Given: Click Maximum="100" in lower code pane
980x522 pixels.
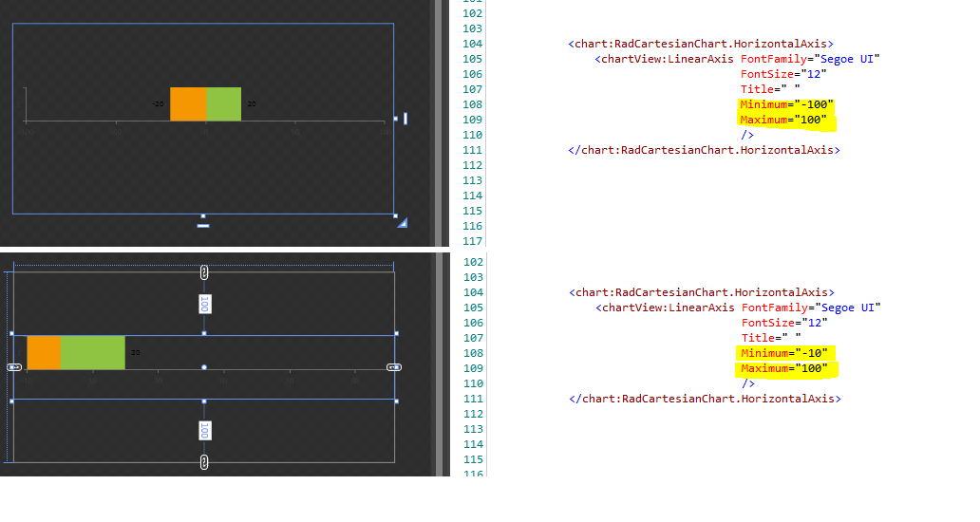Looking at the screenshot, I should pyautogui.click(x=784, y=368).
